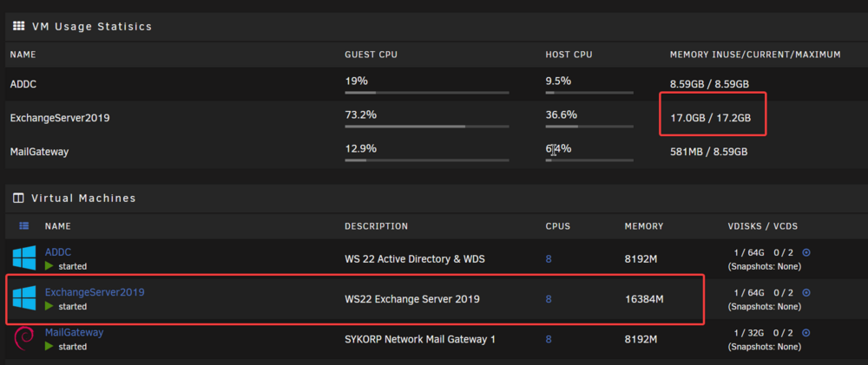Viewport: 868px width, 365px height.
Task: Select ExchangeServer2019's CPU count value 8
Action: (549, 299)
